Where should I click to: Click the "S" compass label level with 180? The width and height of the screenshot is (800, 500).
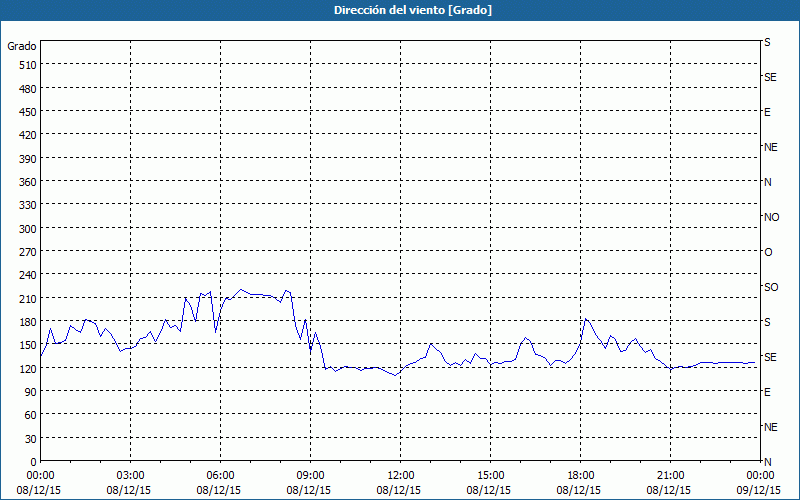tap(767, 322)
